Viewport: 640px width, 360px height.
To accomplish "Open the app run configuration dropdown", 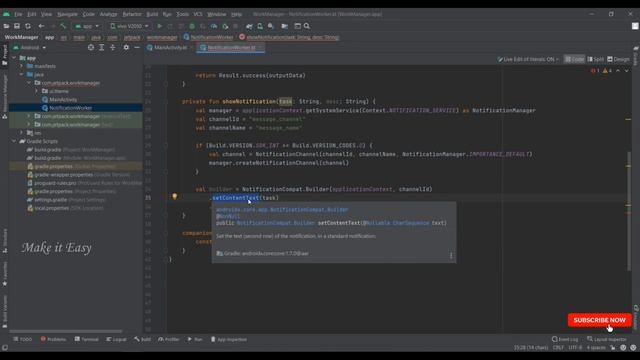I will click(87, 26).
